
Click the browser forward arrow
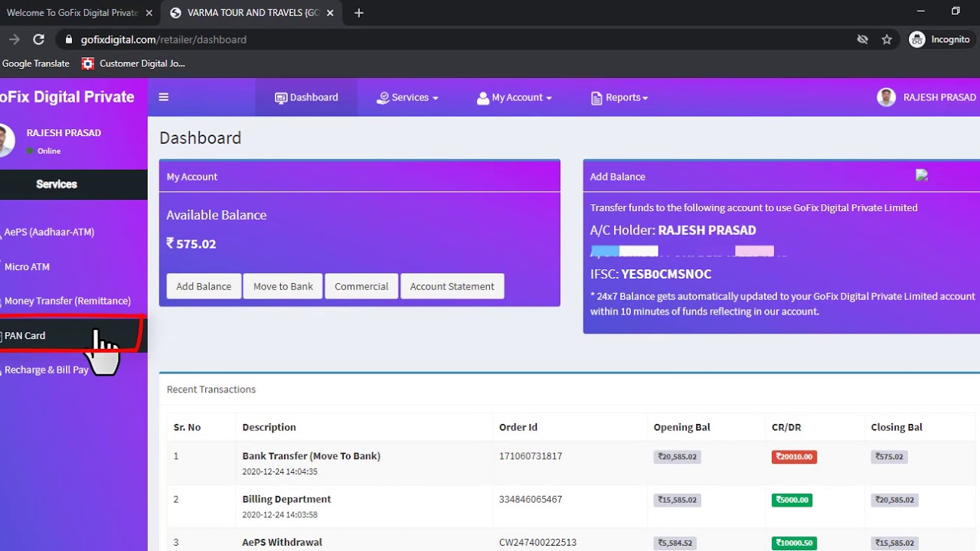[x=14, y=39]
